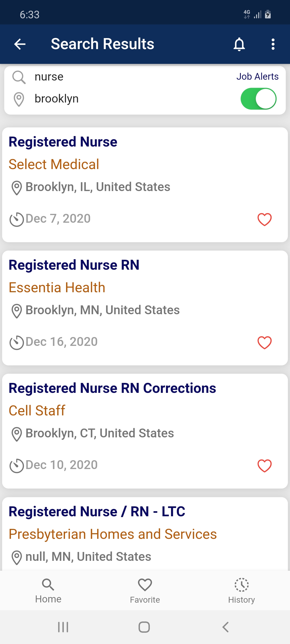
Task: Tap Android recent apps button
Action: tap(63, 627)
